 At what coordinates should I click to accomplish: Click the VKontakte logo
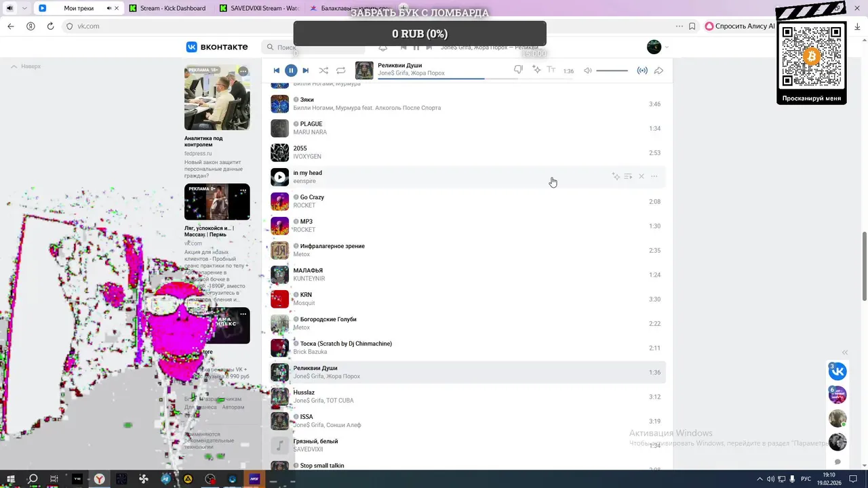pos(217,47)
